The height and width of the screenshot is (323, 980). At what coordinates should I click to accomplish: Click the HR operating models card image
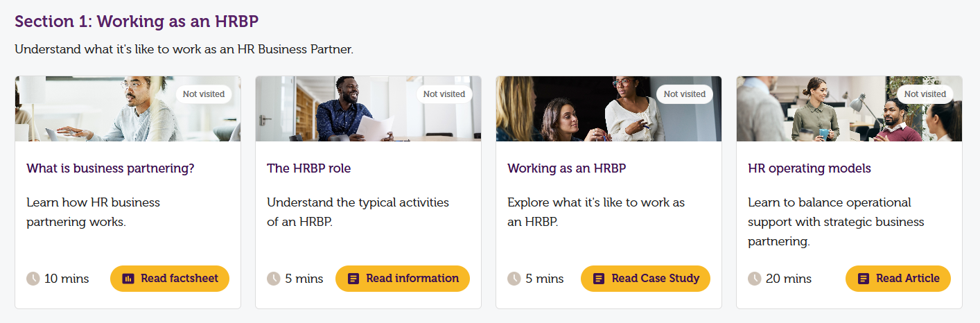(x=849, y=109)
